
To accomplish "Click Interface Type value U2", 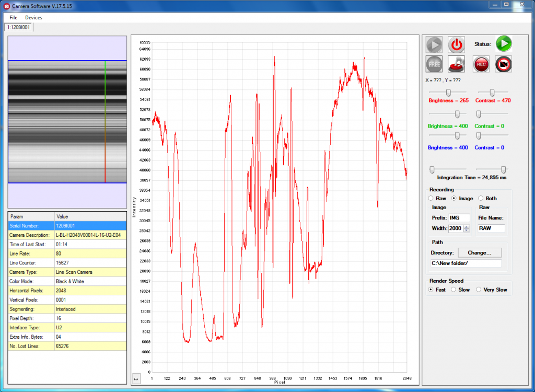I will [x=59, y=327].
